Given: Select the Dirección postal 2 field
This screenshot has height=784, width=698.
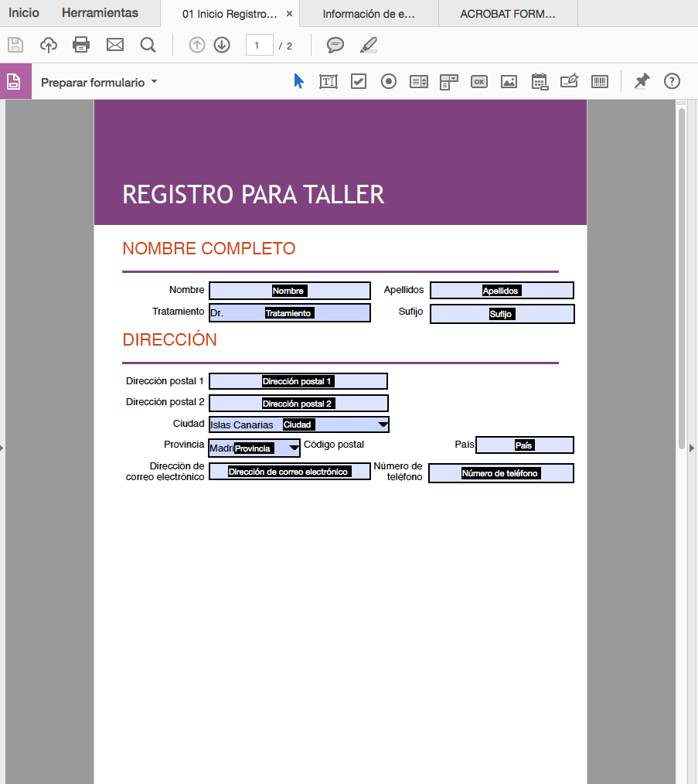Looking at the screenshot, I should coord(298,404).
